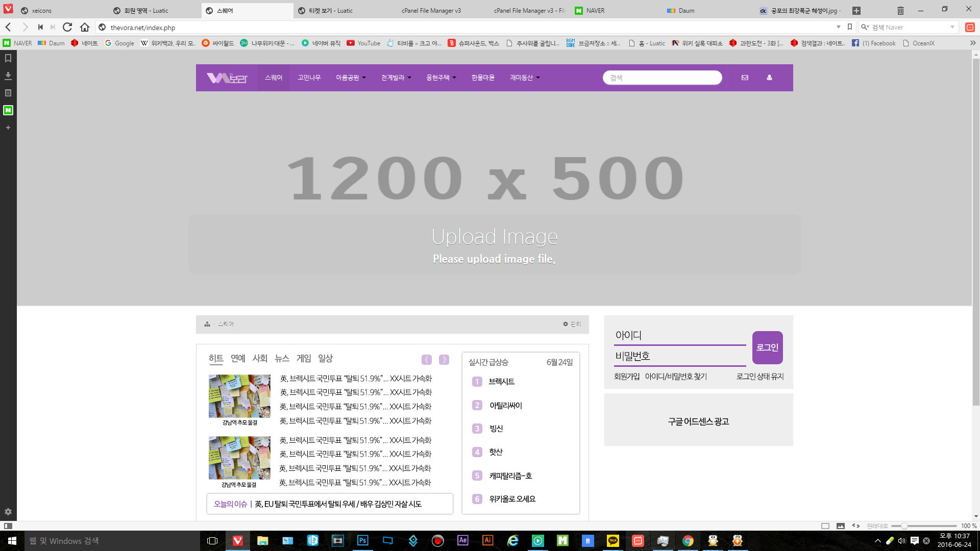Open the Notes panel in sidebar
This screenshot has width=980, height=551.
8,93
